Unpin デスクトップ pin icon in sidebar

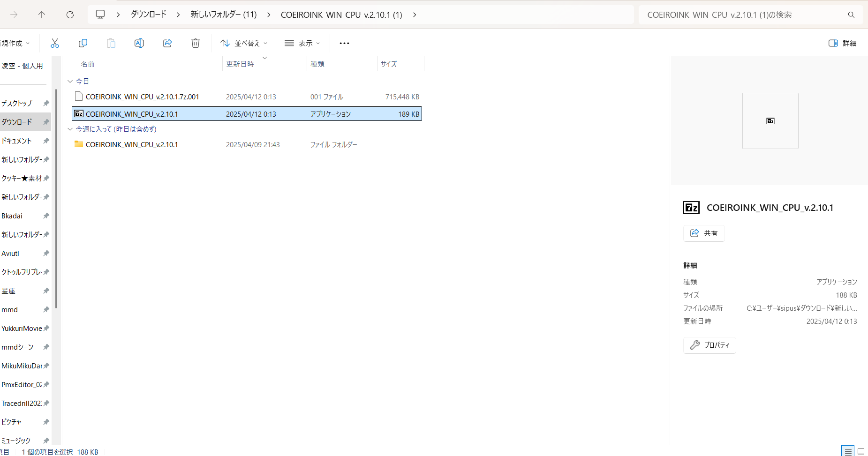pyautogui.click(x=46, y=103)
